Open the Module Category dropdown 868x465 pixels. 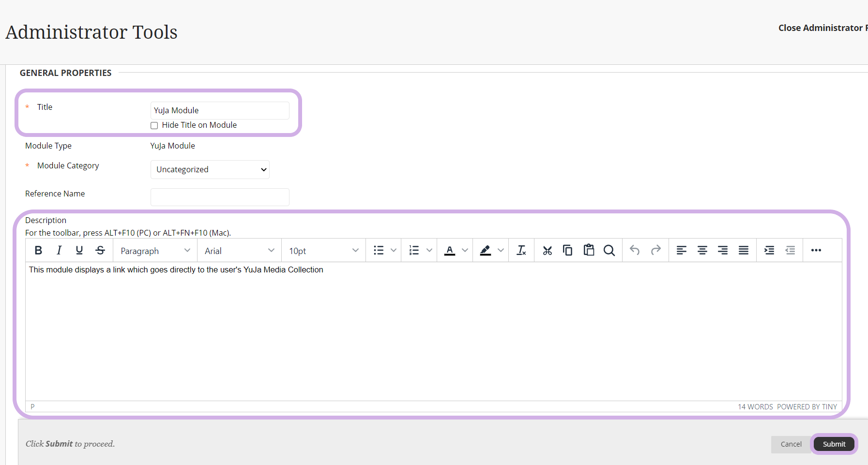210,169
